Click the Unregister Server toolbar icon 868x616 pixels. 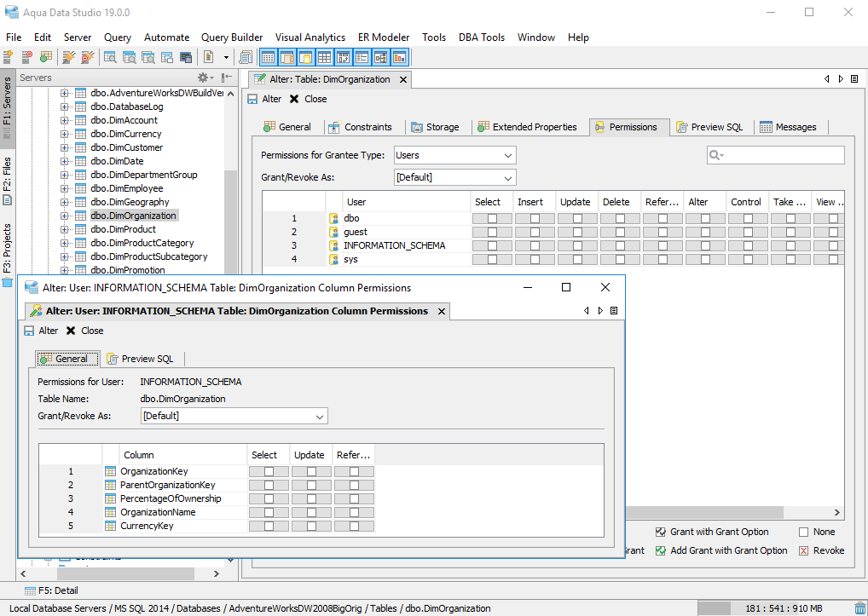26,57
